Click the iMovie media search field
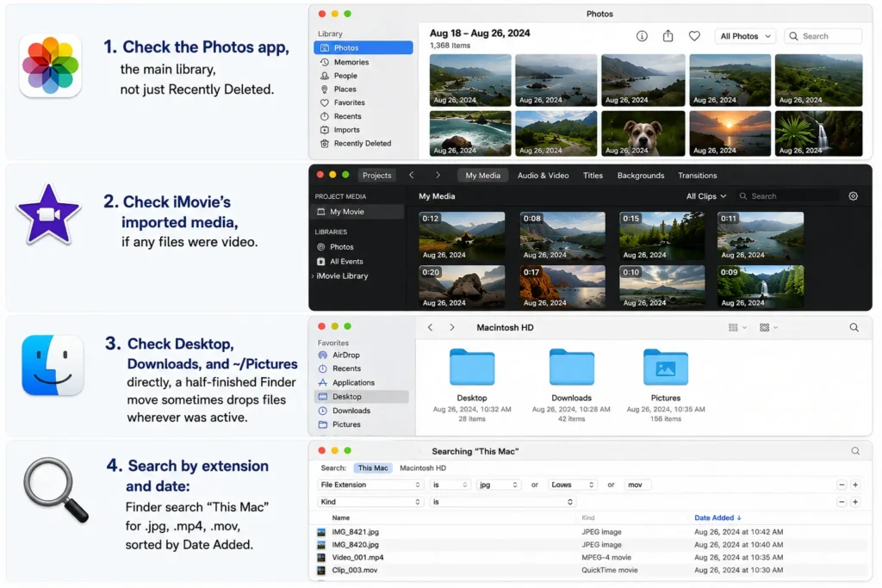The height and width of the screenshot is (588, 882). pos(787,196)
